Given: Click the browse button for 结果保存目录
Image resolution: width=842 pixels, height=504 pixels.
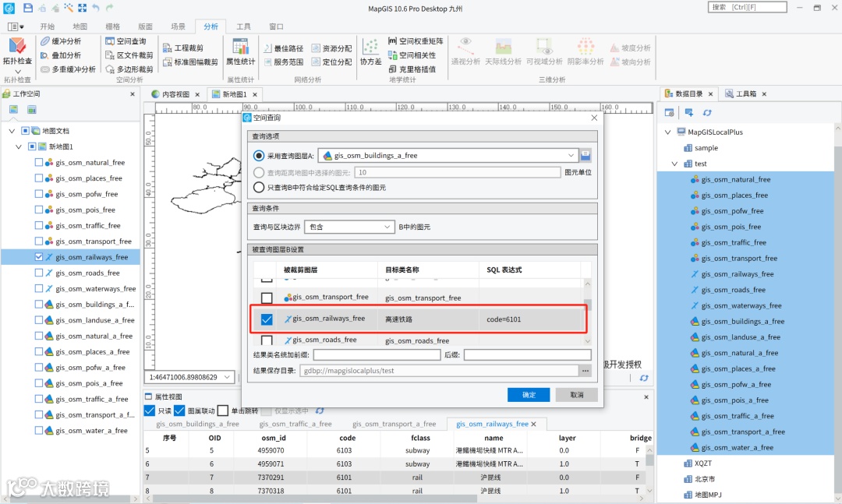Looking at the screenshot, I should (x=586, y=370).
